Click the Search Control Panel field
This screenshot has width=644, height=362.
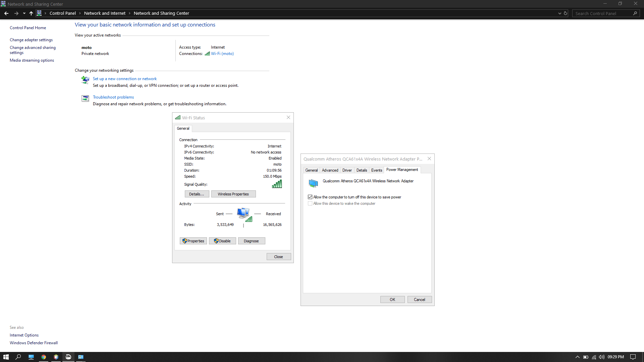coord(602,13)
